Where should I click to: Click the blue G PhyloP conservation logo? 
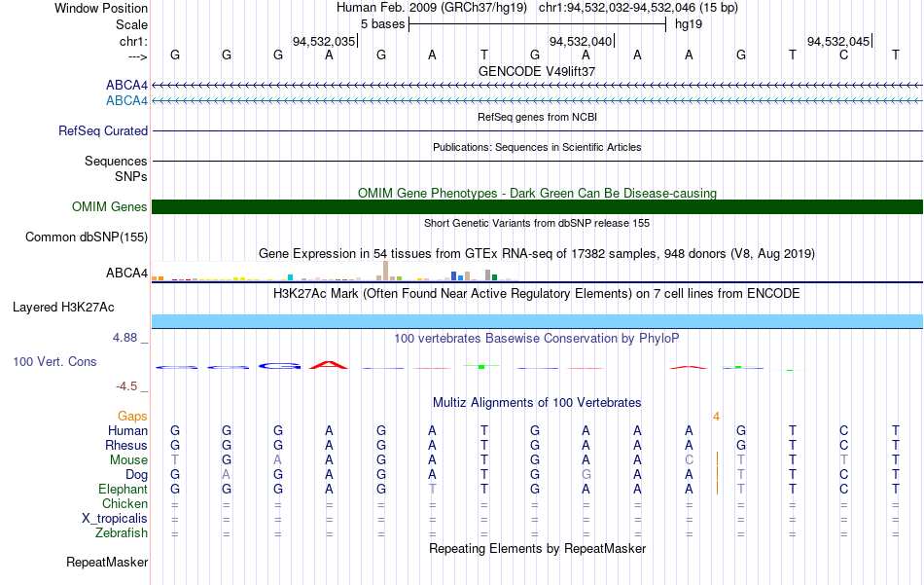(279, 366)
